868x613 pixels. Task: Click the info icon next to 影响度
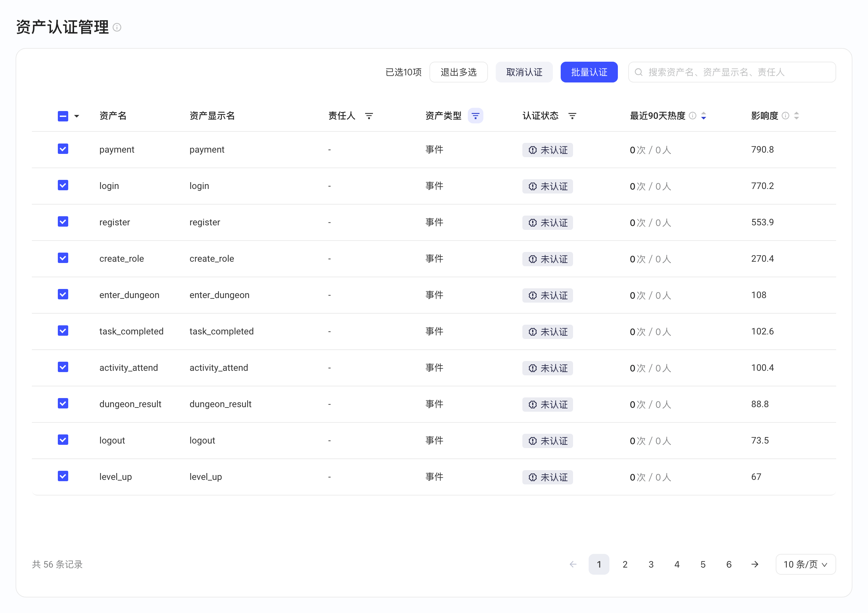[x=785, y=116]
